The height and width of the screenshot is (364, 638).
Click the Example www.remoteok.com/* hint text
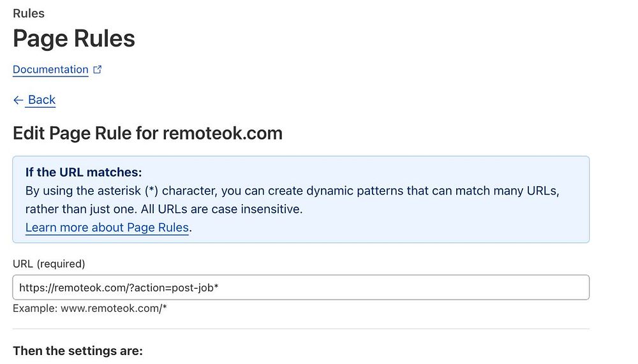click(x=90, y=309)
